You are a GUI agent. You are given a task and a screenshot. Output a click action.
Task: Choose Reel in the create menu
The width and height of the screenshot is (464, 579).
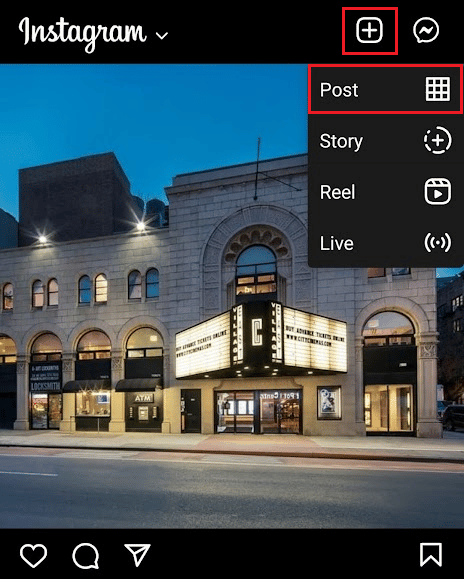386,192
